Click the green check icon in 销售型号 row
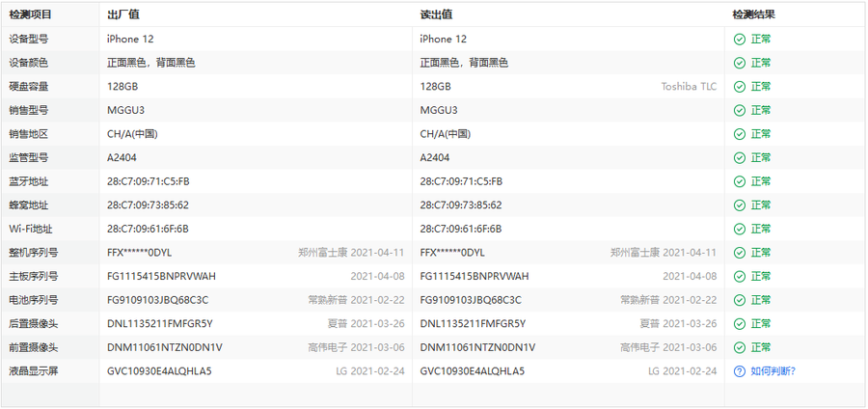This screenshot has width=868, height=409. [739, 111]
